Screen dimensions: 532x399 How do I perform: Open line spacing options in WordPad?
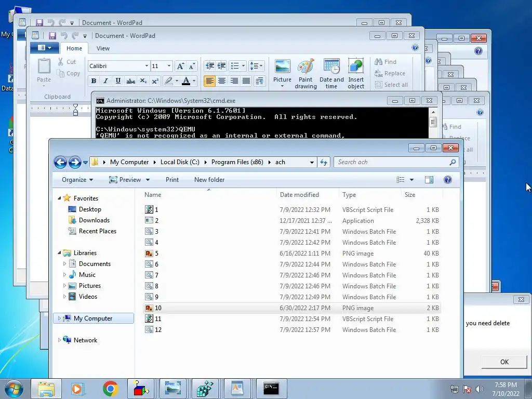click(256, 66)
